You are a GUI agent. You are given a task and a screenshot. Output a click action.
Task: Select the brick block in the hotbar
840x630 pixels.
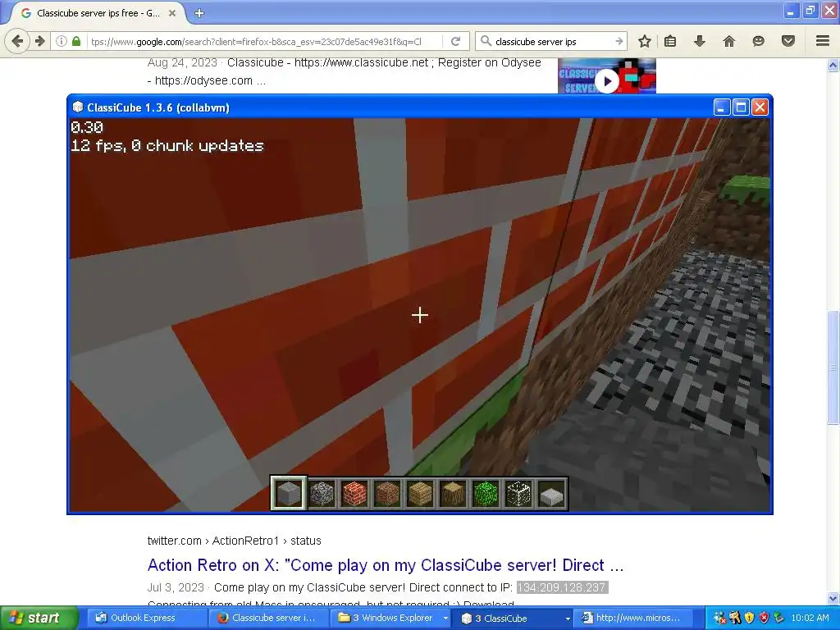[x=354, y=493]
